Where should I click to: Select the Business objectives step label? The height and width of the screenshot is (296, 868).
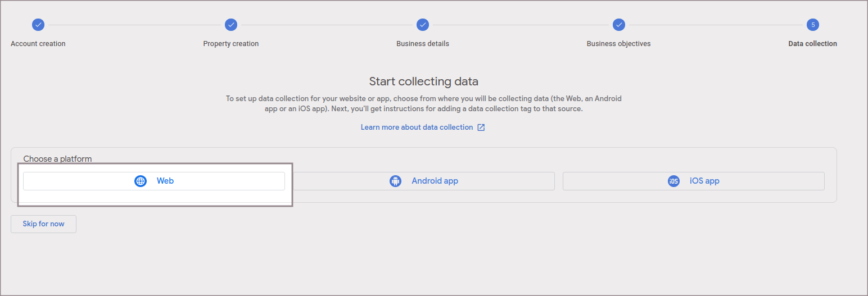point(618,44)
